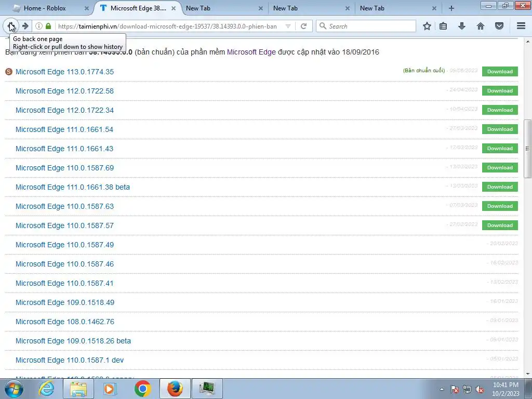Download Microsoft Edge 111.0.1661.43
Screen dimensions: 532x399
pos(500,149)
